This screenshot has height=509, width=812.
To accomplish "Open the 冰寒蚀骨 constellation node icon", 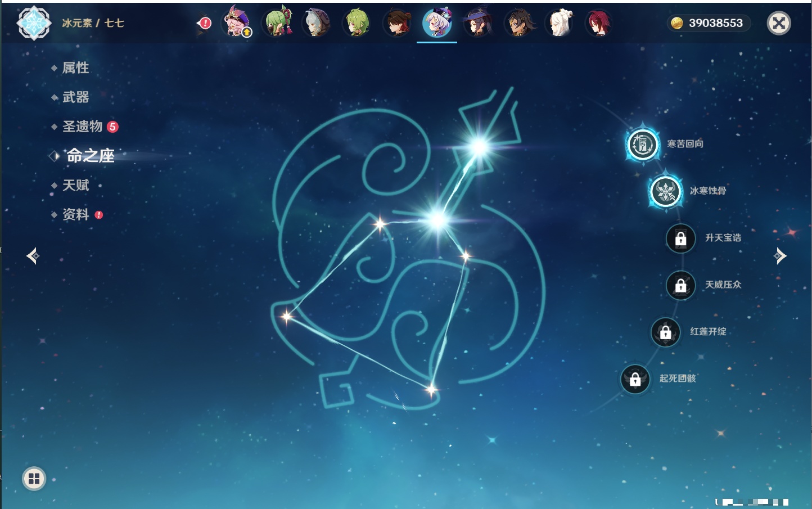I will click(x=666, y=191).
